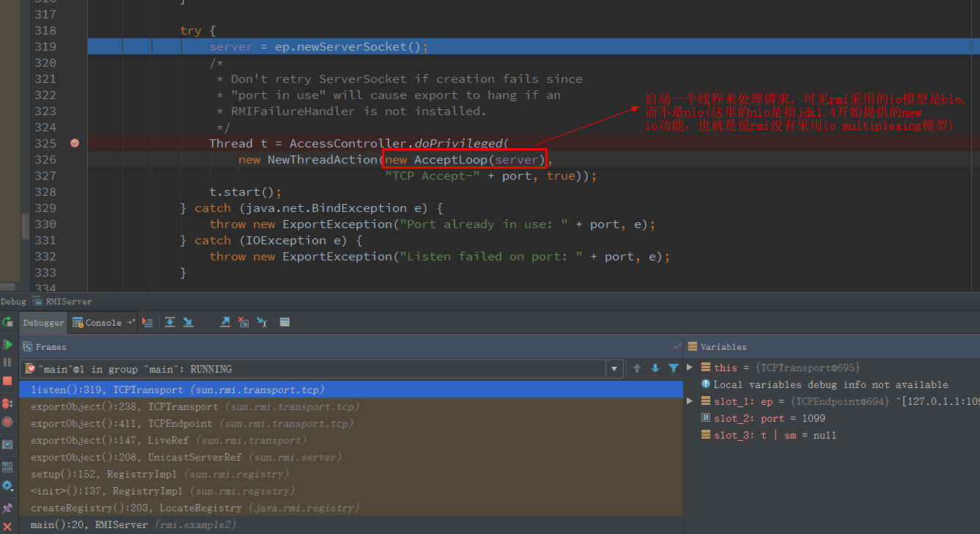Select createRegistry():203 LocateRegistry frame
Image resolution: width=980 pixels, height=534 pixels.
(x=351, y=508)
